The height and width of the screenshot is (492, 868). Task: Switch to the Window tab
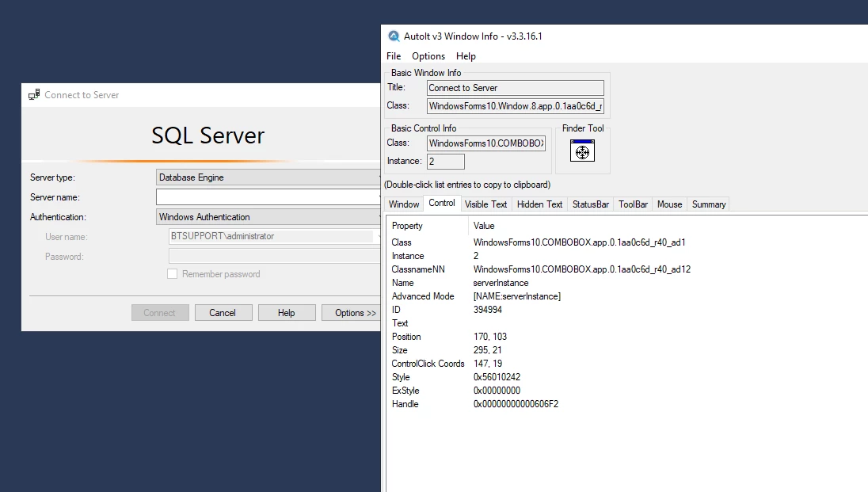[404, 204]
